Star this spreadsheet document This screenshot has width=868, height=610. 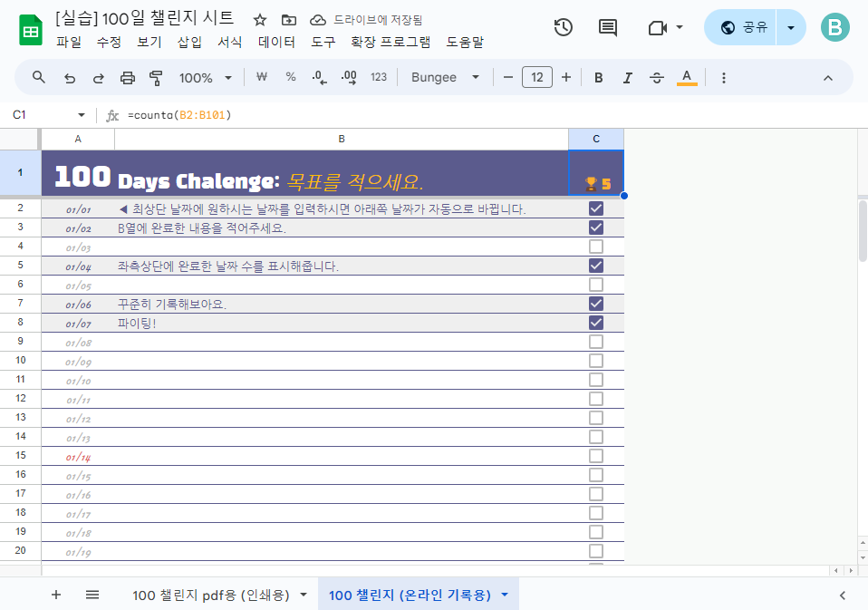click(x=260, y=21)
